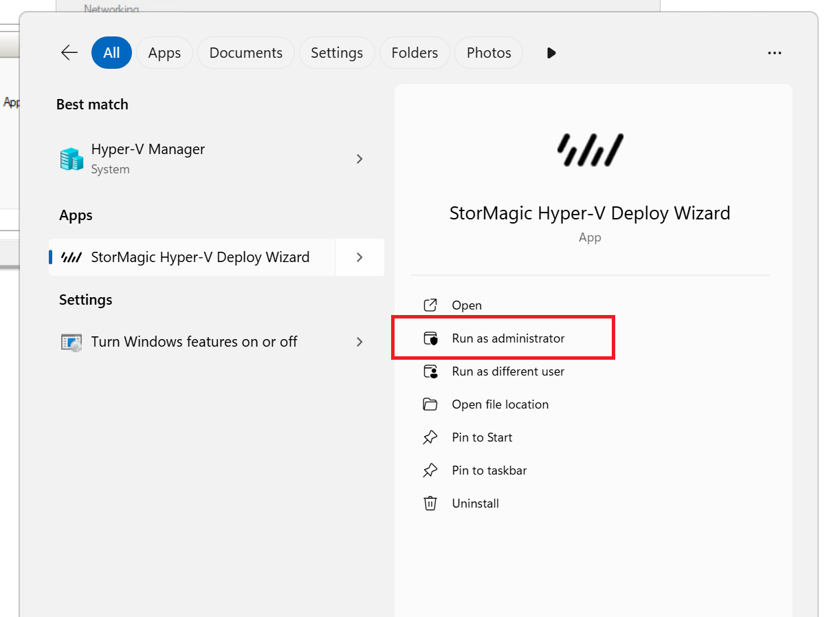Switch to the Folders filter tab
Viewport: 840px width, 617px height.
click(415, 53)
